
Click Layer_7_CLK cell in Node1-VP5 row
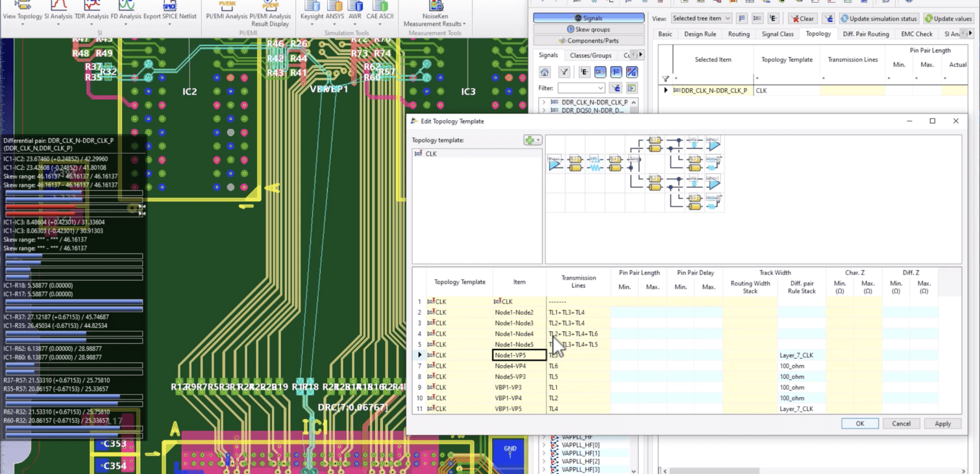click(x=802, y=355)
